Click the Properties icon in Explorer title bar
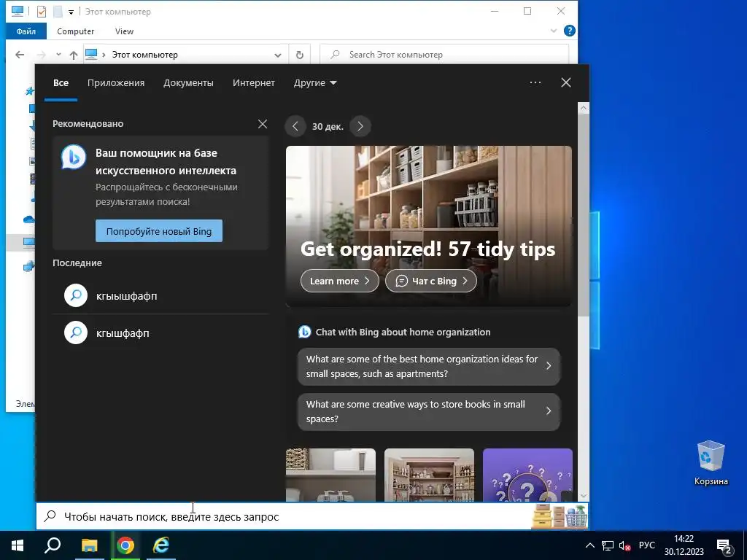This screenshot has height=560, width=747. coord(42,12)
